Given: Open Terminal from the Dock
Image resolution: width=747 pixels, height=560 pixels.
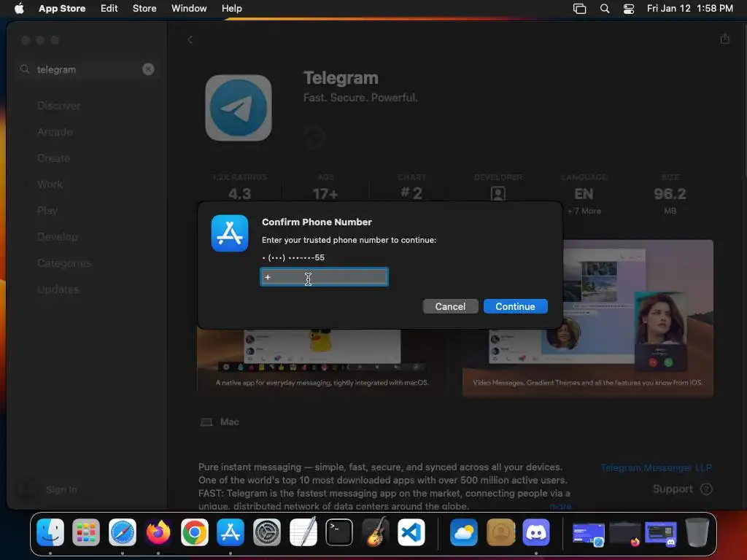Looking at the screenshot, I should pyautogui.click(x=339, y=532).
